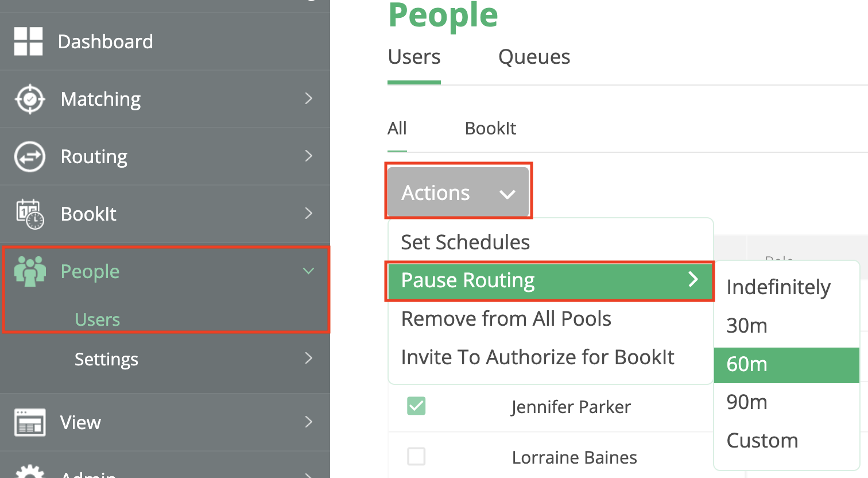Click the Matching target icon

tap(30, 99)
